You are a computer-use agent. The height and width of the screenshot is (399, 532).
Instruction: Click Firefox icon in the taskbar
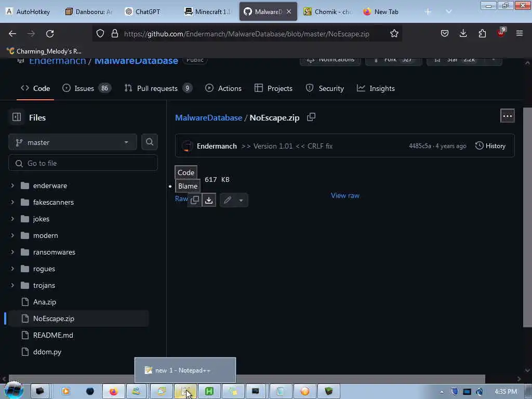tap(113, 392)
